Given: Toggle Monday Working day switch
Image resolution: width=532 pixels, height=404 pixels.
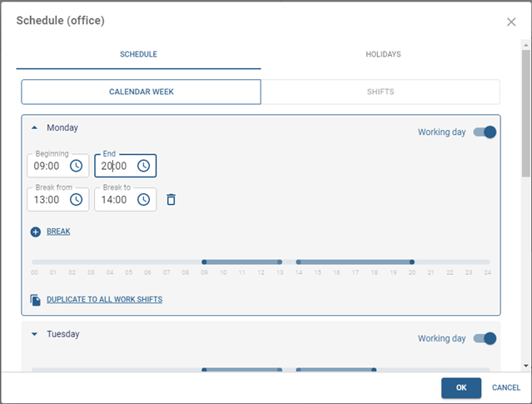Looking at the screenshot, I should tap(485, 132).
